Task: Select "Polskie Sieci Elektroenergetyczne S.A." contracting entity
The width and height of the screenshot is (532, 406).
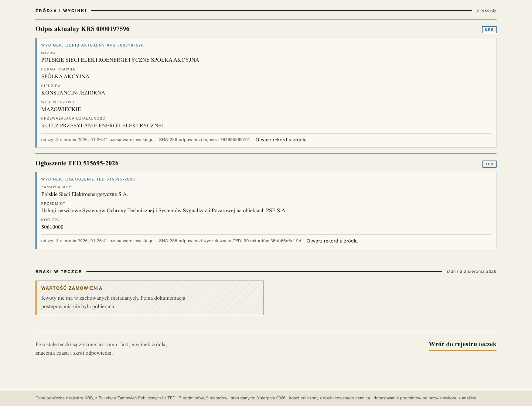Action: (x=85, y=194)
